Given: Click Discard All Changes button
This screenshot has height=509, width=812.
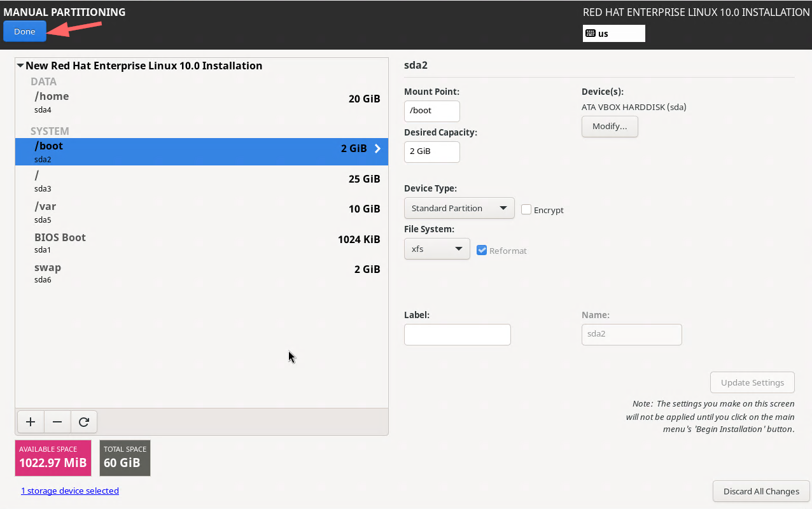Looking at the screenshot, I should point(760,491).
